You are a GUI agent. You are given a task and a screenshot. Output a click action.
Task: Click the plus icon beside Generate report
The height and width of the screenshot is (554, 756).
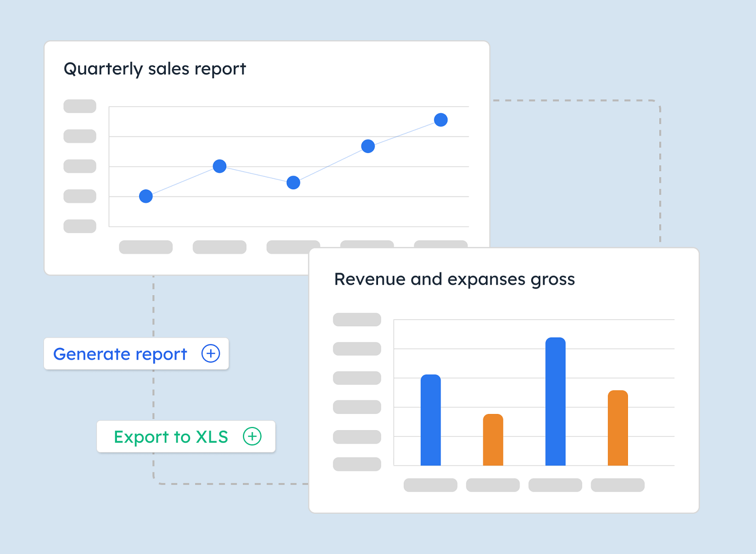[x=210, y=354]
